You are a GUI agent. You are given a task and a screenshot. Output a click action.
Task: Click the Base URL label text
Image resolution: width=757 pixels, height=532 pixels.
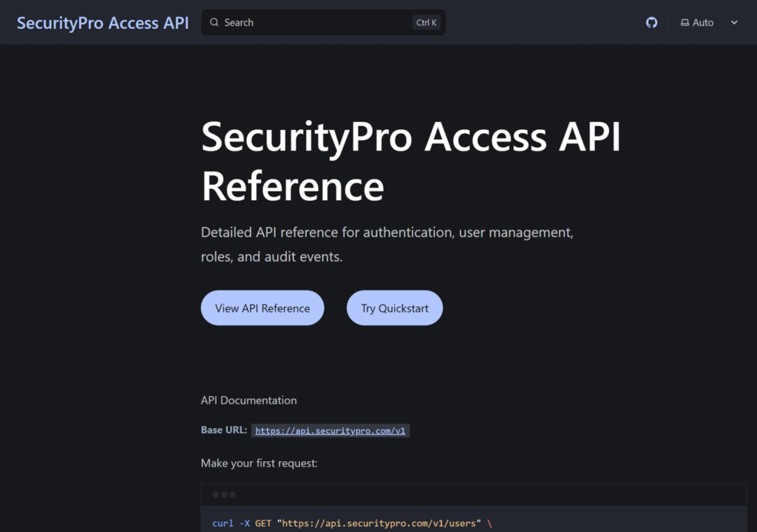(223, 430)
